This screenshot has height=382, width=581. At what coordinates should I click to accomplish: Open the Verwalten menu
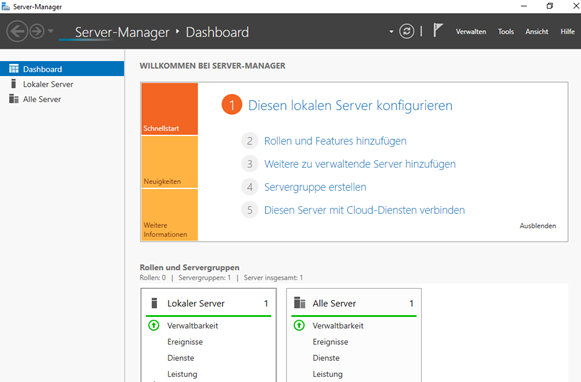coord(471,32)
